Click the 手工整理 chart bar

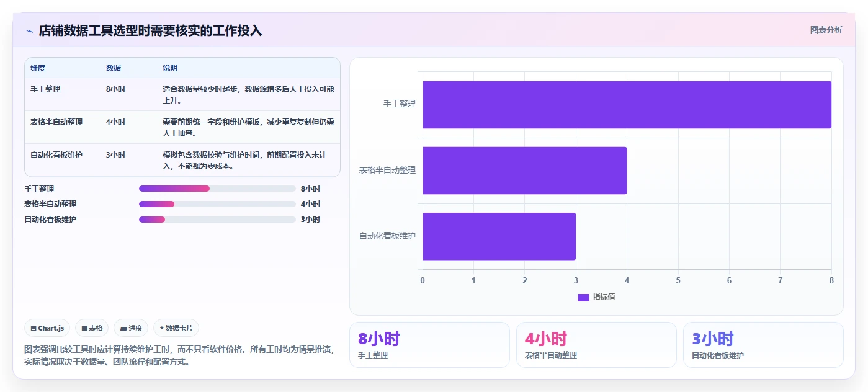627,105
